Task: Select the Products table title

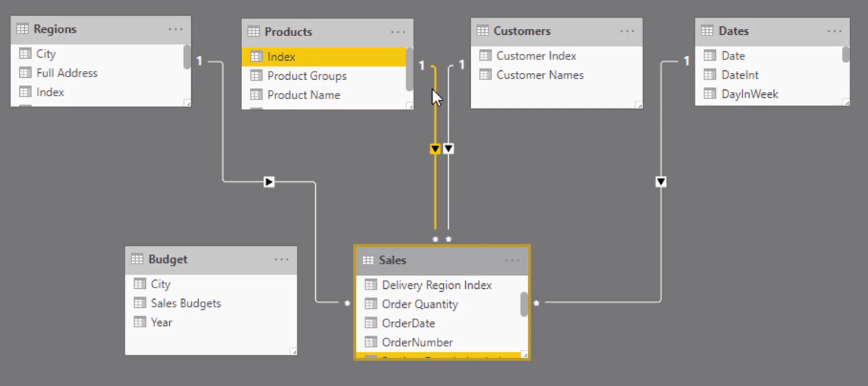Action: click(288, 32)
